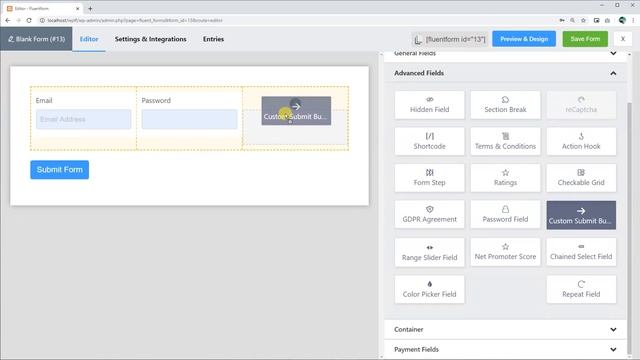Click the Save Form button
Screen dimensions: 640x360
[x=585, y=39]
